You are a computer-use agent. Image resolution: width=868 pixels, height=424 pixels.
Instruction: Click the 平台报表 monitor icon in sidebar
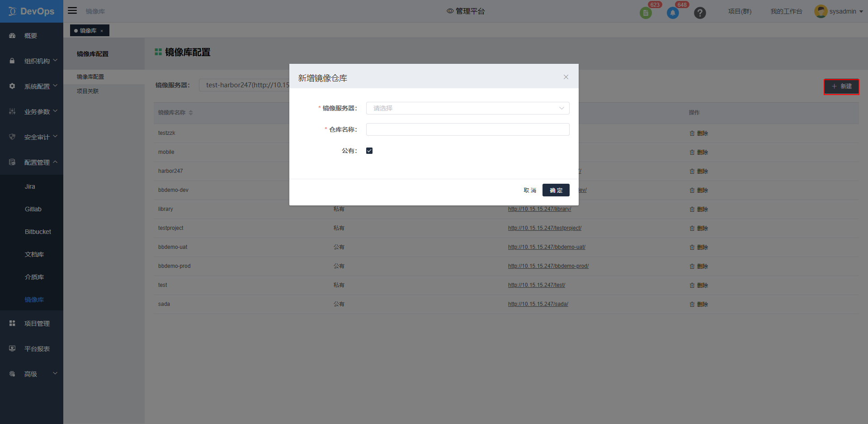point(12,348)
